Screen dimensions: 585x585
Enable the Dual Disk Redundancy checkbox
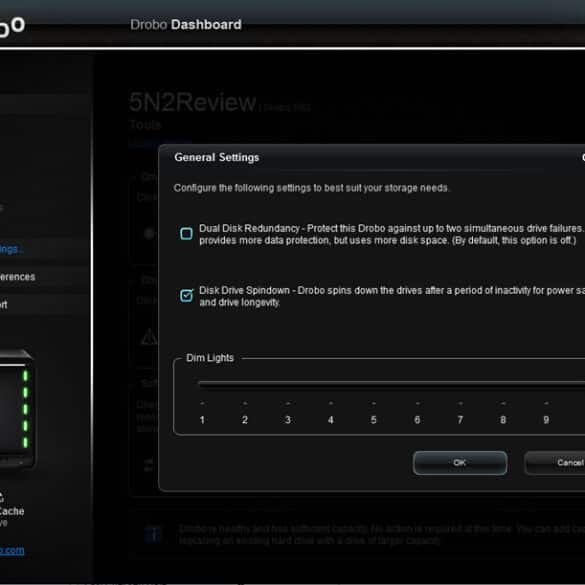click(x=186, y=234)
